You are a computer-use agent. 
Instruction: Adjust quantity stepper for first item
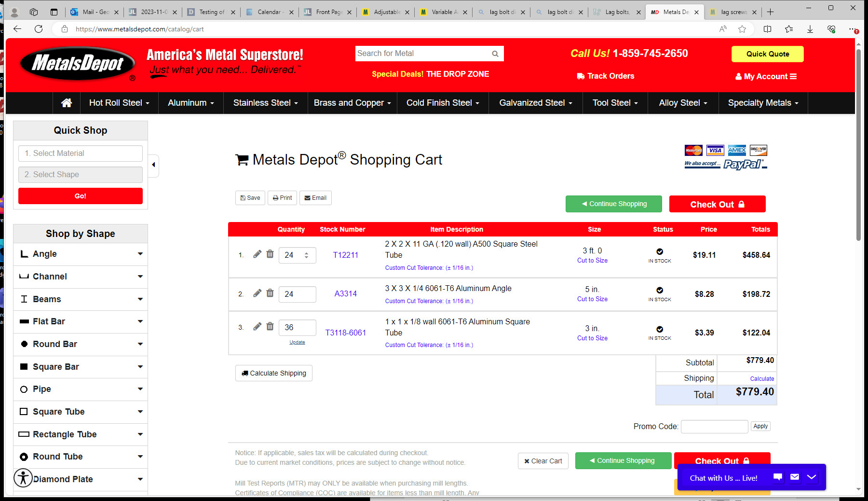coord(306,255)
